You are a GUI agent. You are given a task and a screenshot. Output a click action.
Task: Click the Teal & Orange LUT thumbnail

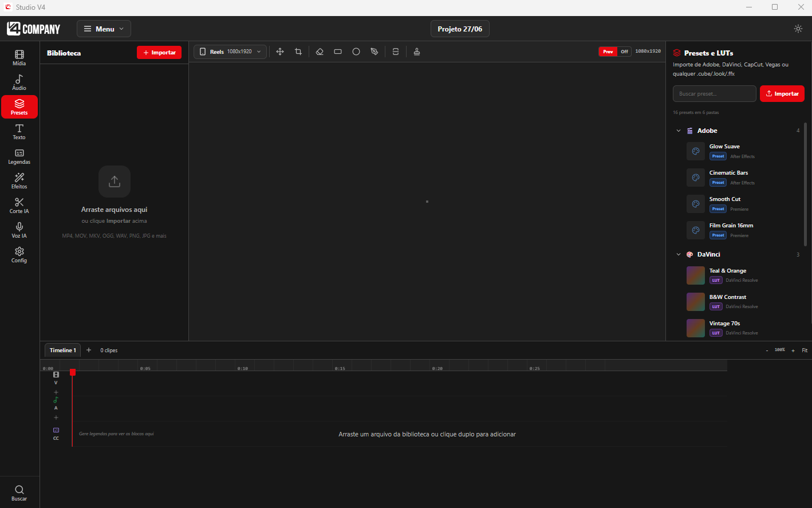pyautogui.click(x=696, y=275)
